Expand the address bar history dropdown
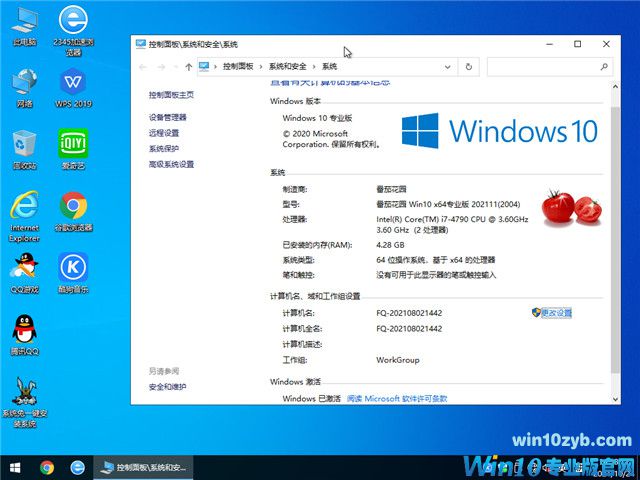 448,67
